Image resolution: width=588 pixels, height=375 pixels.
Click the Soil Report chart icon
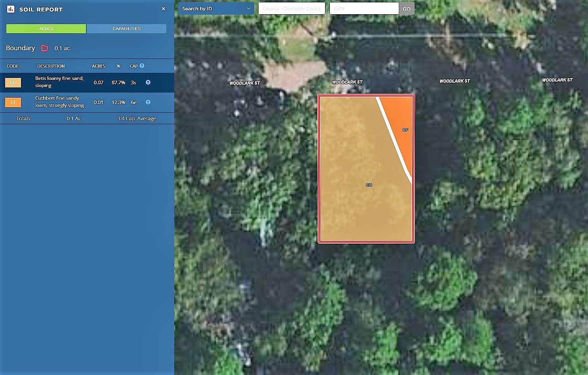11,9
